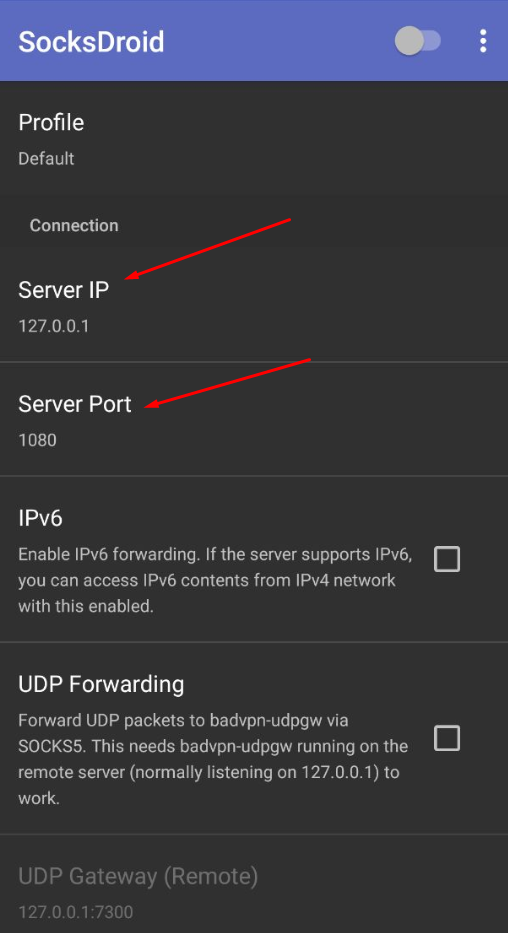Select the Default profile value

pyautogui.click(x=46, y=159)
